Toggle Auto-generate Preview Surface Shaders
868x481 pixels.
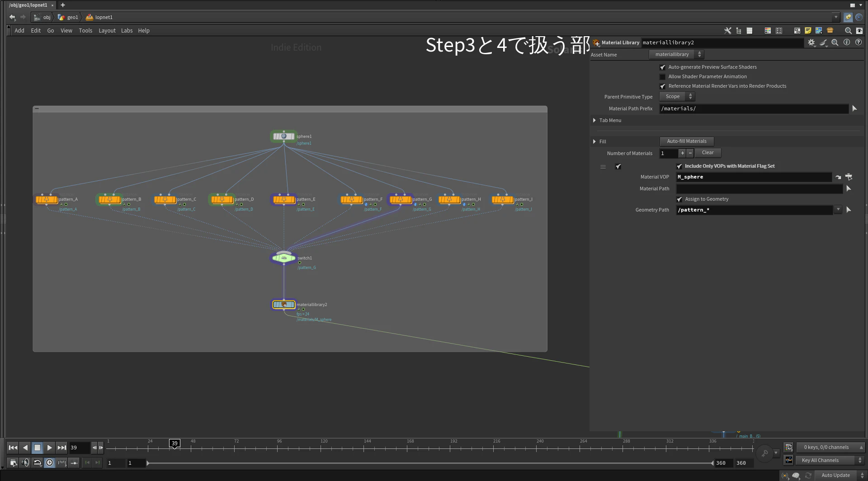(663, 67)
